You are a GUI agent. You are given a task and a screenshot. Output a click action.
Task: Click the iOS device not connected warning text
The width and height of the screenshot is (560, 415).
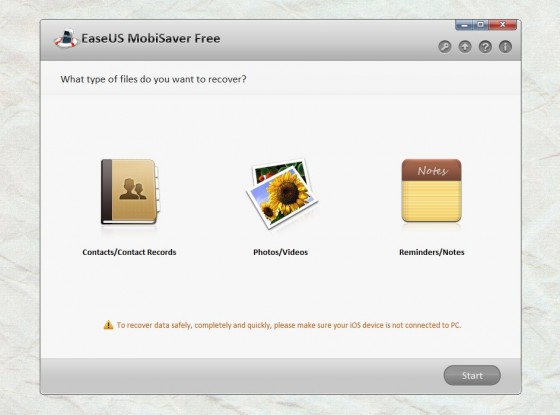coord(289,325)
